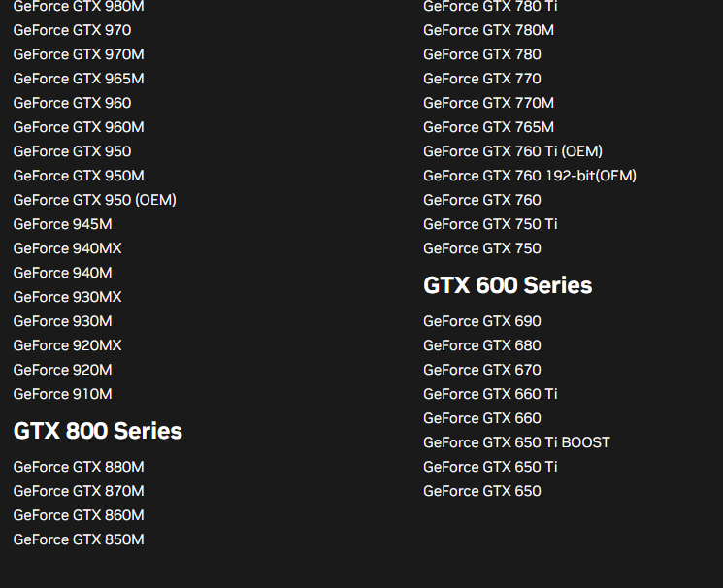Choose the GeForce 930MX entry

coord(67,297)
